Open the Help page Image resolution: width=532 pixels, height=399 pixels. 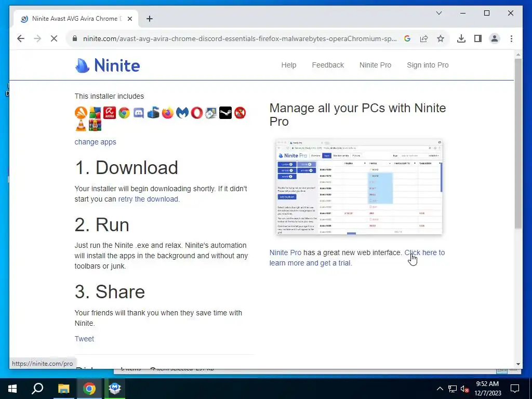coord(289,65)
